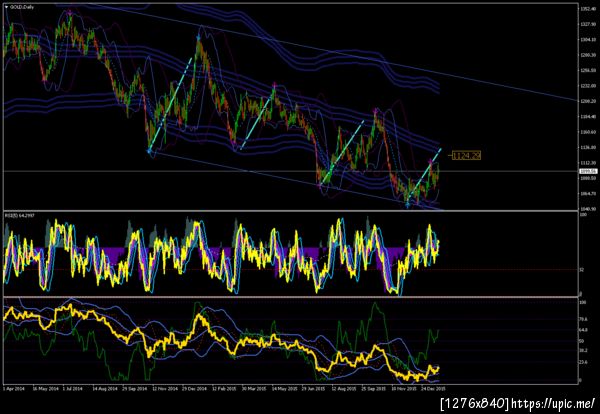This screenshot has width=600, height=414.
Task: Click the 23.6 level in bottom pane
Action: 583,361
